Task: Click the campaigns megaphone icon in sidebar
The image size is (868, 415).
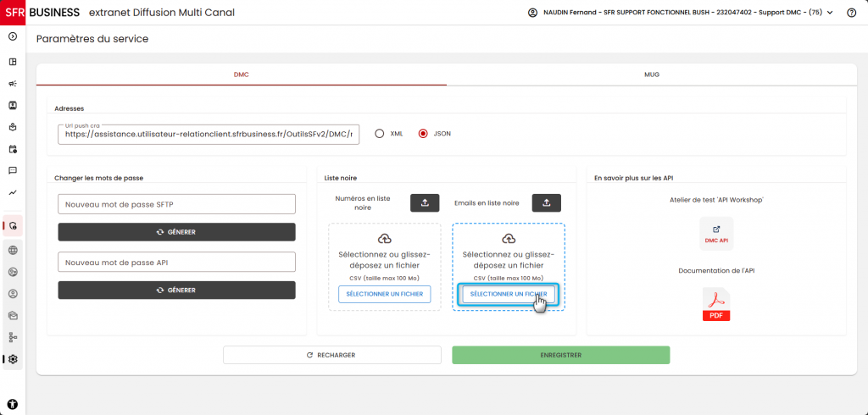Action: click(x=13, y=84)
